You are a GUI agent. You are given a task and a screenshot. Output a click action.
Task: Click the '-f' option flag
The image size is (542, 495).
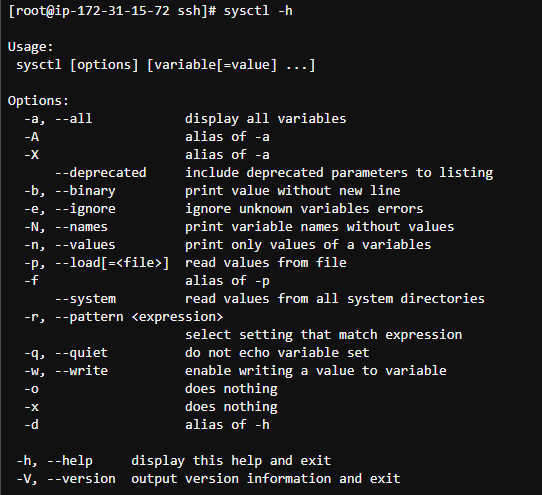click(31, 280)
